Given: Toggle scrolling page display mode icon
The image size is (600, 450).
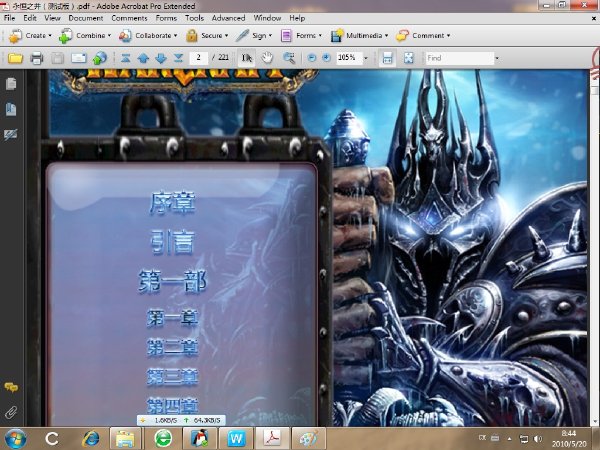Looking at the screenshot, I should pos(387,58).
